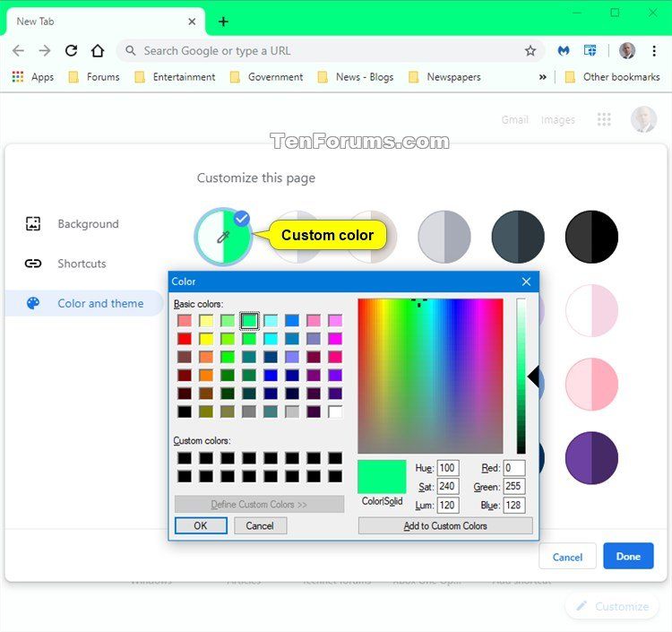Bookmark this page with the star icon

pos(530,50)
